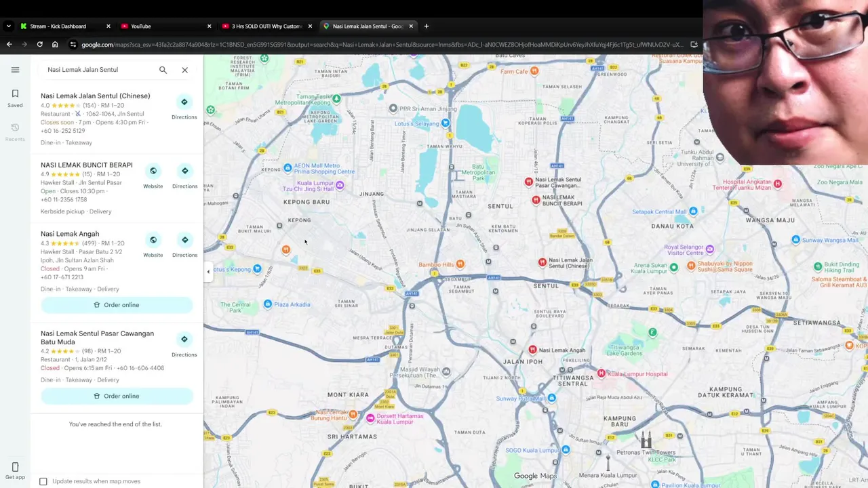Click NASI LEMAK BUNCIT BERAPI map pin

[x=536, y=200]
